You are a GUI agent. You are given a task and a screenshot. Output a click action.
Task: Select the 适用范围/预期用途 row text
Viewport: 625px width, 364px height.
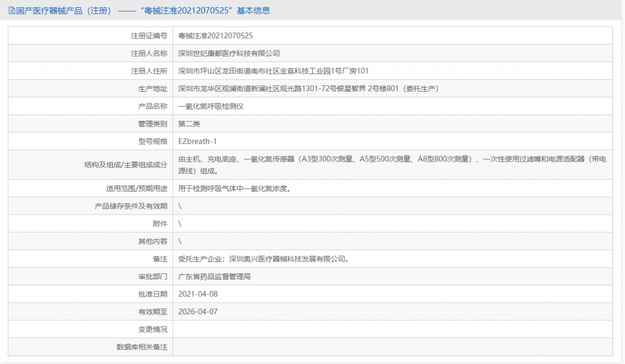(x=235, y=188)
